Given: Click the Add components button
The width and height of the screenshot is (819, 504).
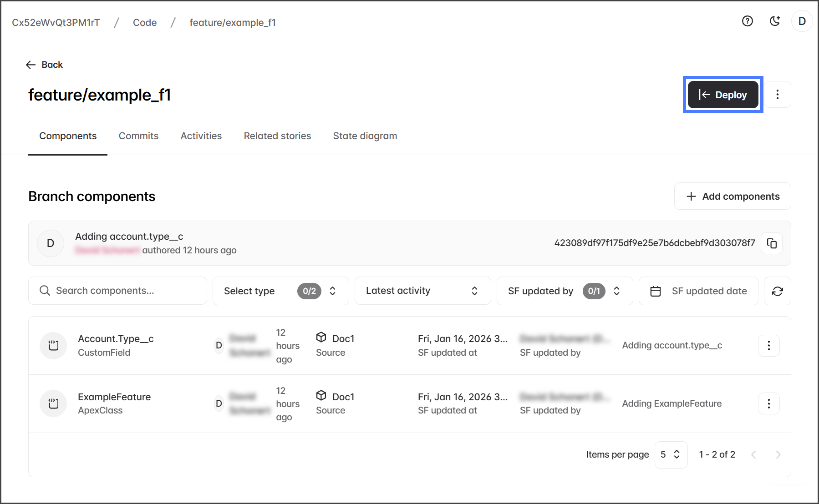Looking at the screenshot, I should coord(732,197).
